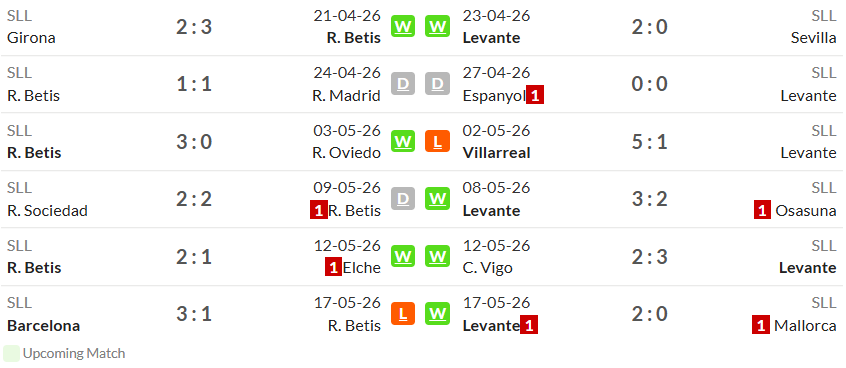Image resolution: width=846 pixels, height=368 pixels.
Task: Click the red card icon next to Espanyol
Action: point(535,96)
